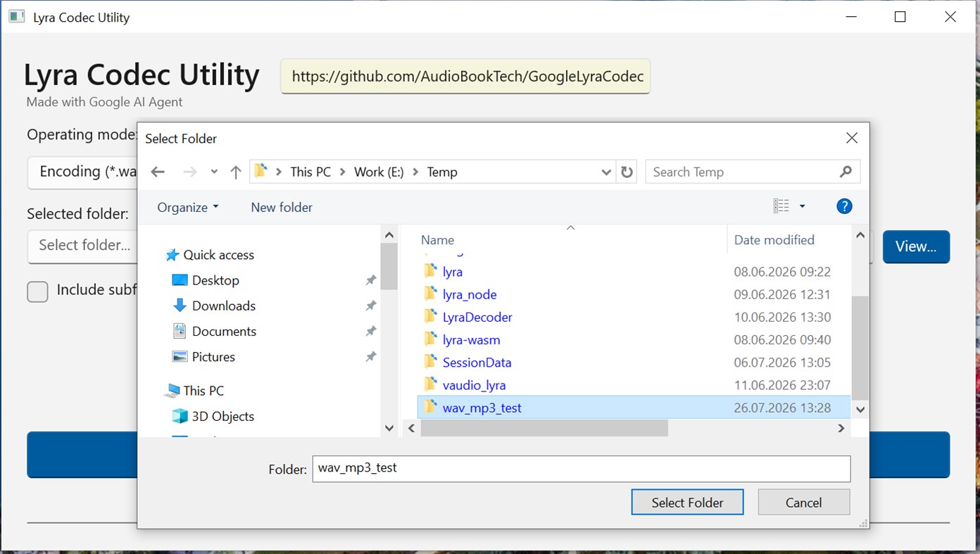Click the navigation pane up scroll arrow
The height and width of the screenshot is (554, 980).
coord(389,234)
